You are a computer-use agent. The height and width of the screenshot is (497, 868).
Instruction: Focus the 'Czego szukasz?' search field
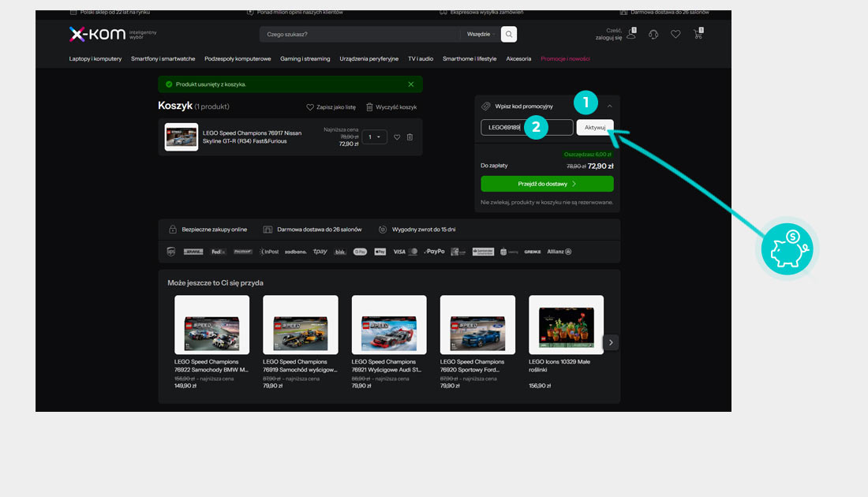(360, 34)
